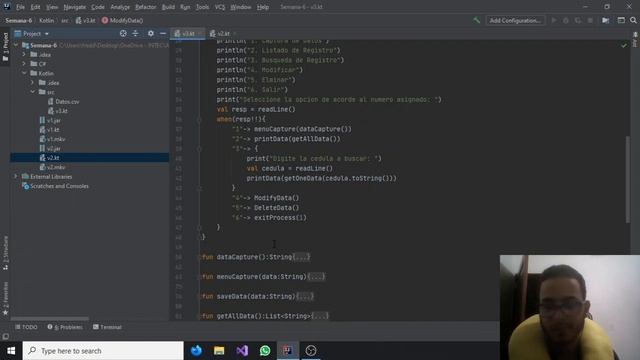Click the ModifyData() breadcrumb

pos(122,20)
